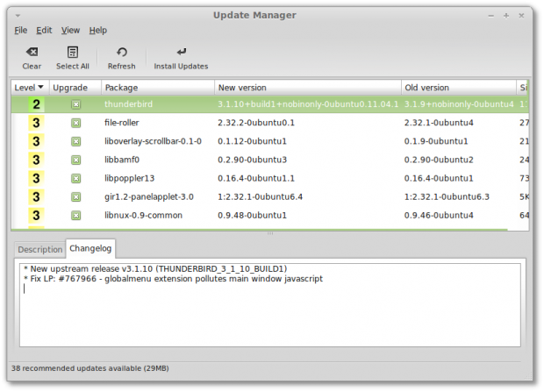544x392 pixels.
Task: Click new version 0.9.48-0ubuntu1
Action: click(x=252, y=216)
